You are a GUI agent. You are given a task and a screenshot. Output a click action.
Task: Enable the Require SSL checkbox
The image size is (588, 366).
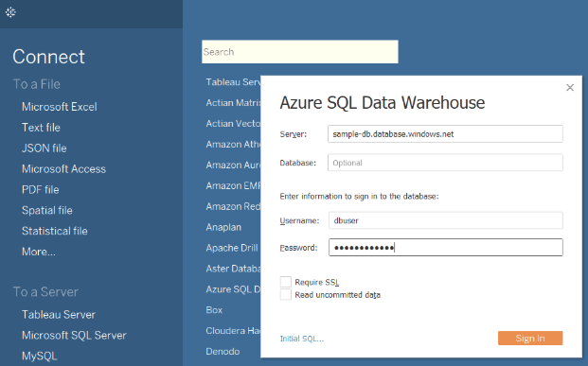pos(285,282)
